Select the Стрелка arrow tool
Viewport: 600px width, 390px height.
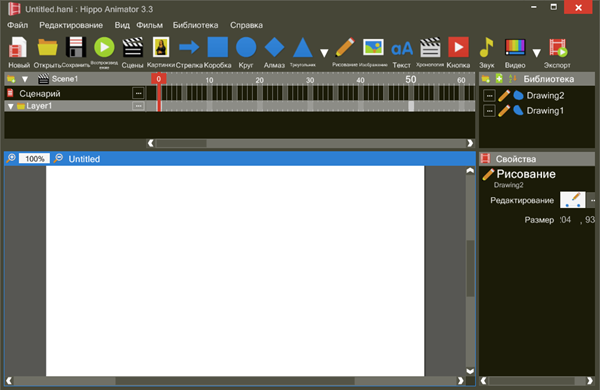coord(189,53)
